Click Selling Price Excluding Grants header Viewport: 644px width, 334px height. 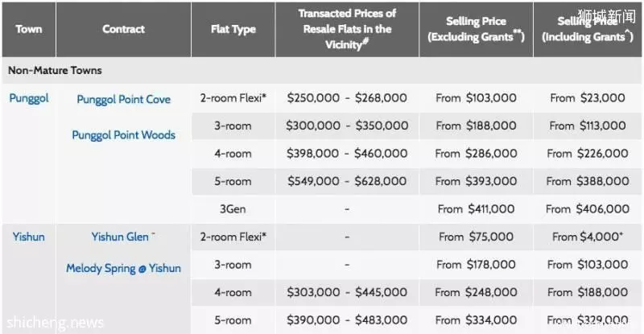point(476,29)
